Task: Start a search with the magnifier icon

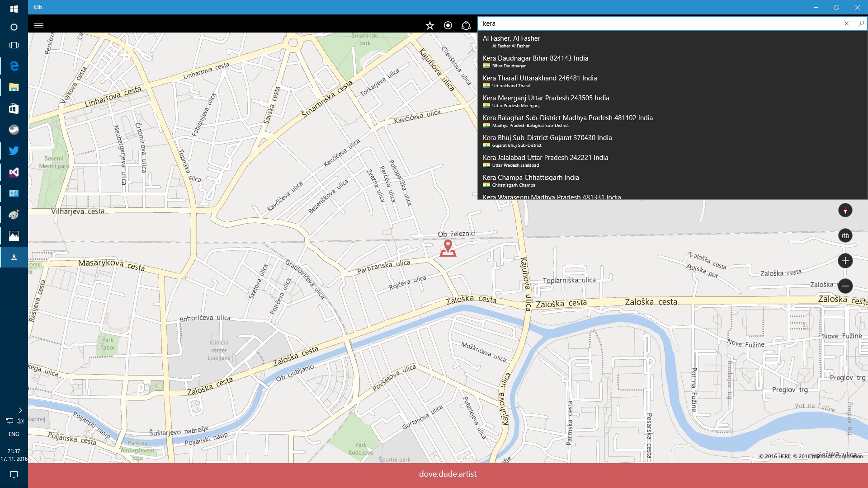Action: coord(860,23)
